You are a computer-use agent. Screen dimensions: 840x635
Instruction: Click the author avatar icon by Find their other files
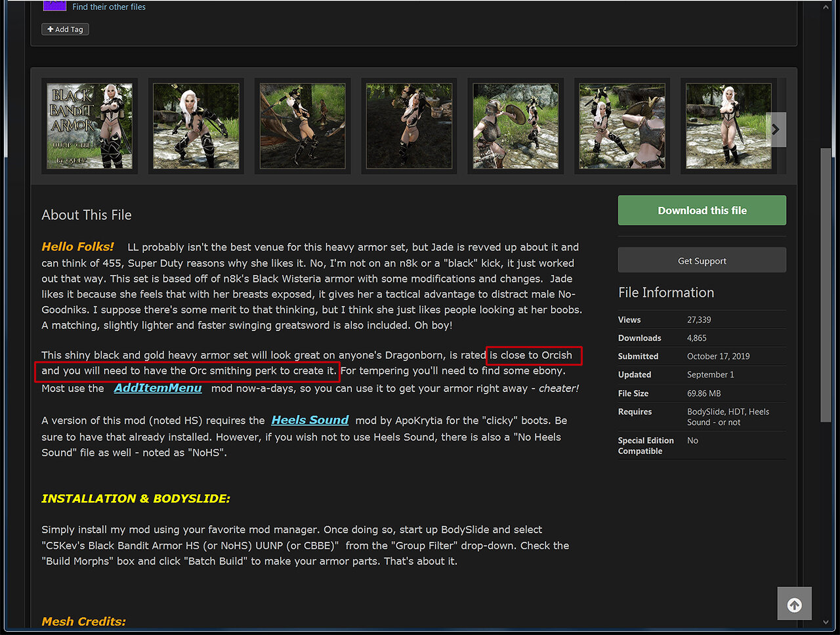point(54,5)
